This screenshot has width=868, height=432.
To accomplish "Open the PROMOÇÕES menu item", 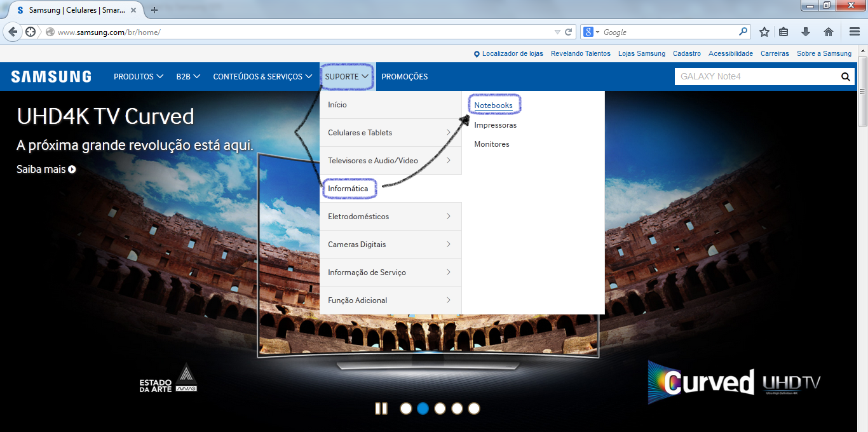I will 404,76.
